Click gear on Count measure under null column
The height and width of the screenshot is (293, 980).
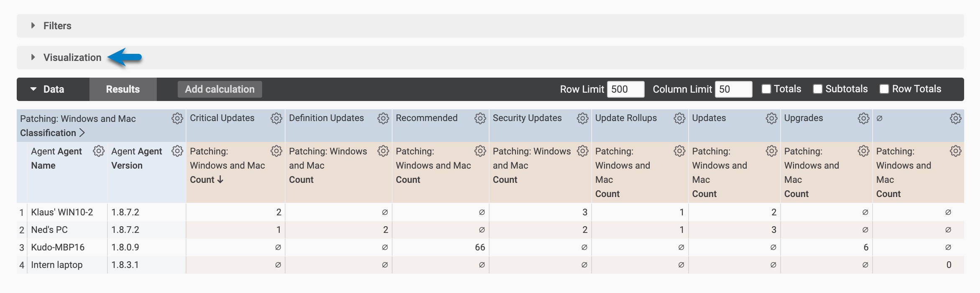coord(955,151)
